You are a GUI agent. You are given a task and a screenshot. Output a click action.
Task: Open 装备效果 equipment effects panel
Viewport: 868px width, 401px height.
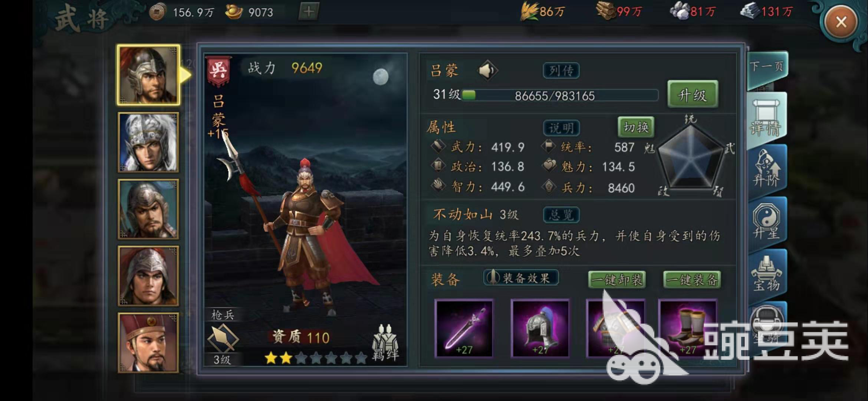click(521, 278)
